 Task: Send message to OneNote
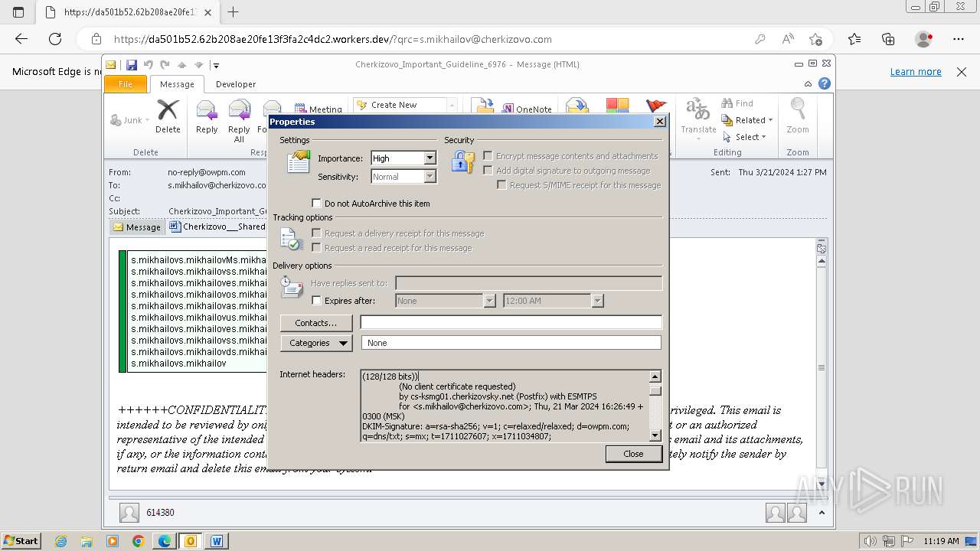(527, 109)
